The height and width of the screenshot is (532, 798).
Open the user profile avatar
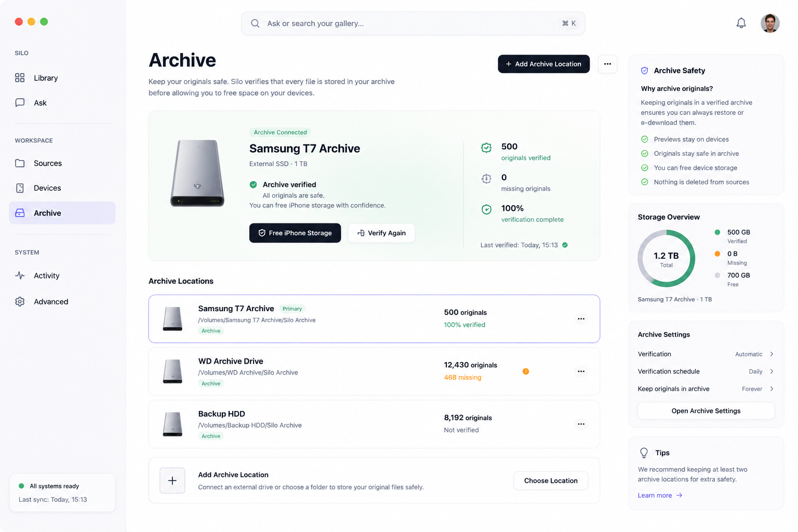(x=770, y=23)
